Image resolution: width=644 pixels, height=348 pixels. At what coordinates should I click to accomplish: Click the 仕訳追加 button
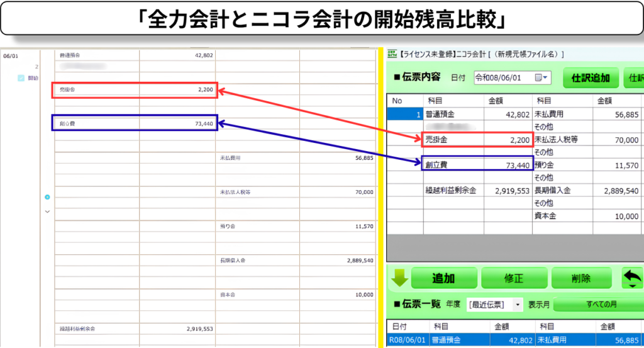click(591, 77)
